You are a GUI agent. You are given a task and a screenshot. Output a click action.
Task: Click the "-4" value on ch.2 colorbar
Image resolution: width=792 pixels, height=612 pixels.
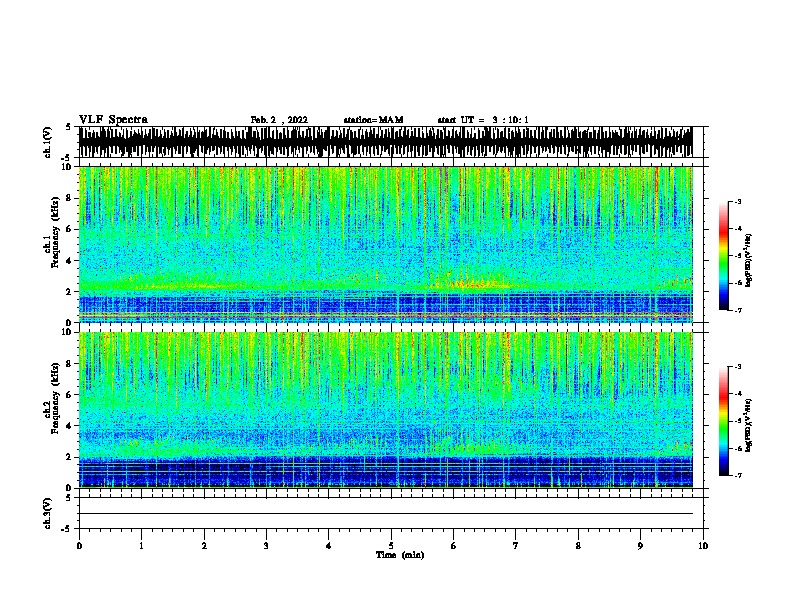(737, 394)
